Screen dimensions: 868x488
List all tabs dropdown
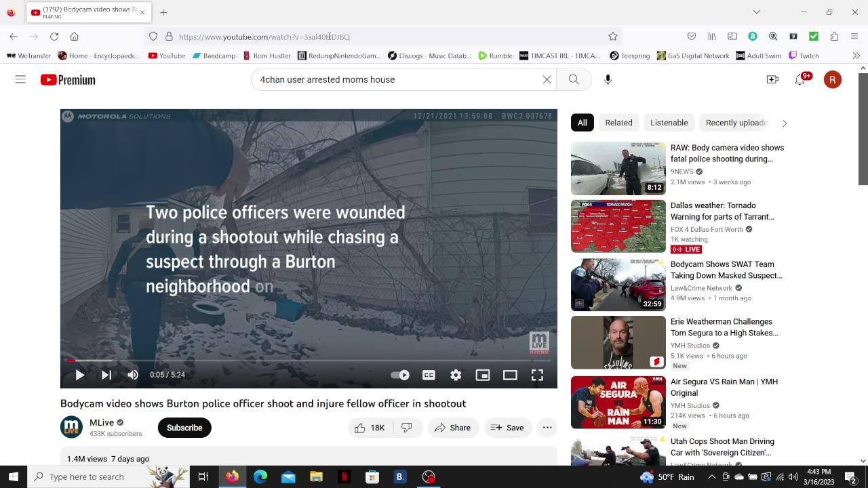click(757, 12)
